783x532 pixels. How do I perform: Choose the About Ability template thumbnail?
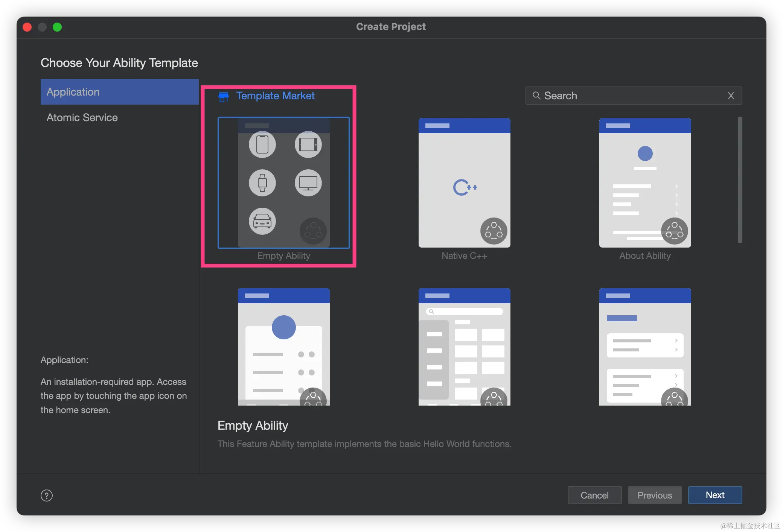[x=645, y=183]
